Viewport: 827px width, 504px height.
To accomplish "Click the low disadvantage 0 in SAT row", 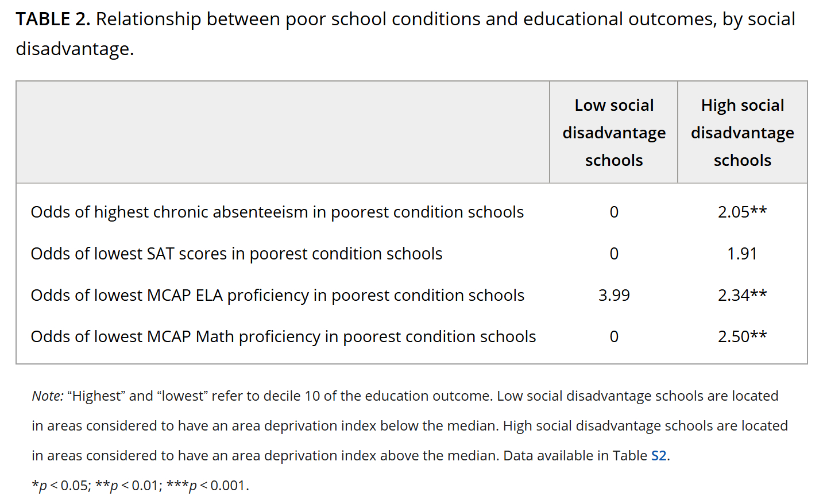I will [614, 254].
